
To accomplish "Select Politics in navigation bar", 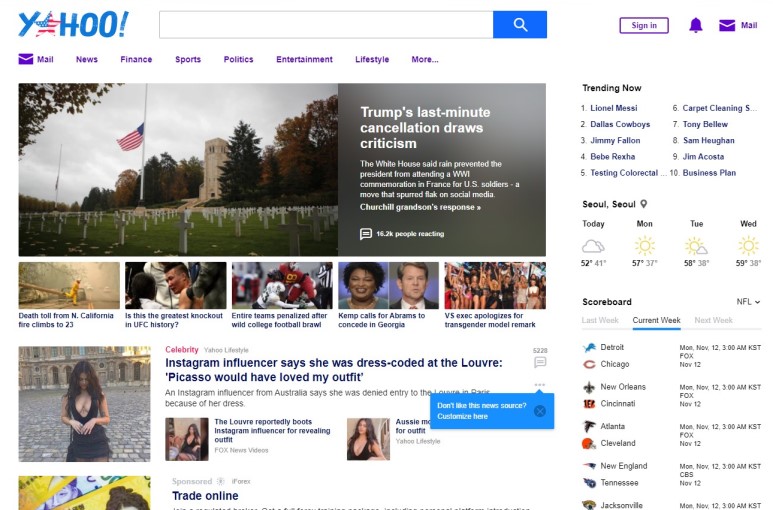I will coord(238,59).
